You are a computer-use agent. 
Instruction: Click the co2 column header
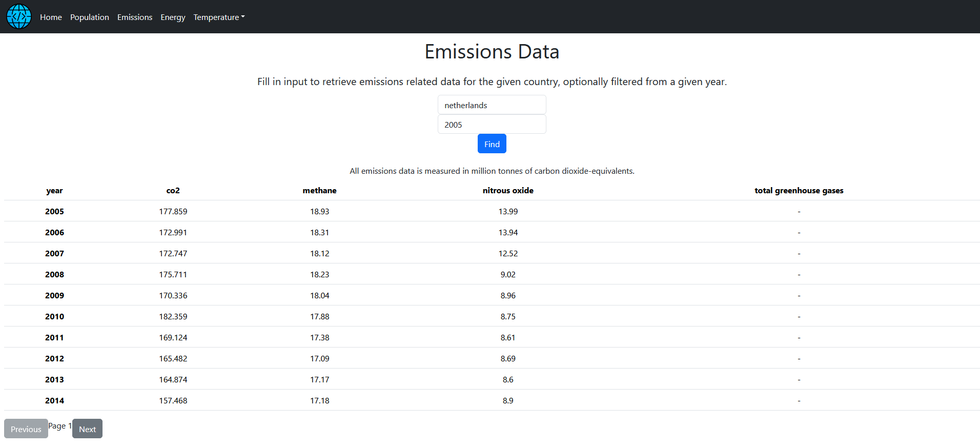point(173,191)
